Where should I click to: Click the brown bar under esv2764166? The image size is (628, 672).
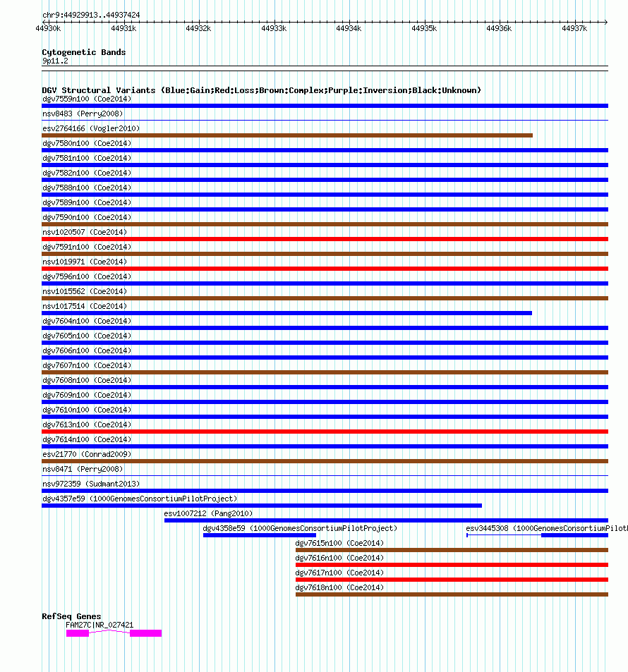(x=287, y=135)
